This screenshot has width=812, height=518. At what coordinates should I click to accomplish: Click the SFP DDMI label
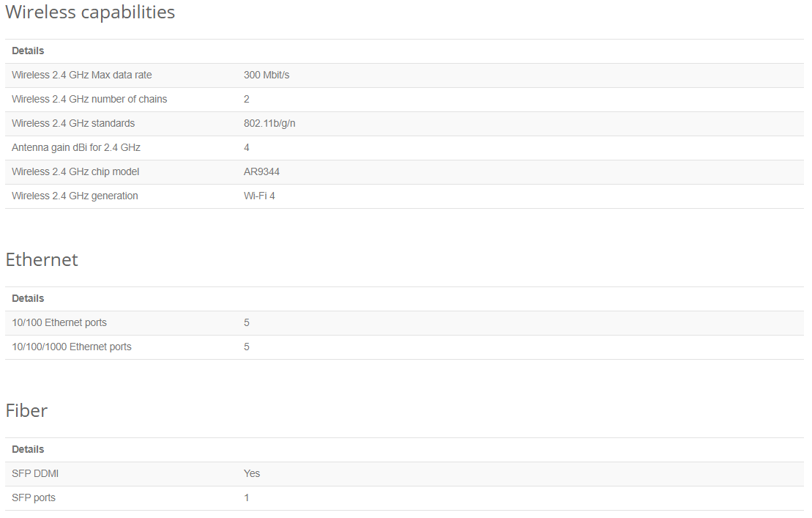click(35, 473)
